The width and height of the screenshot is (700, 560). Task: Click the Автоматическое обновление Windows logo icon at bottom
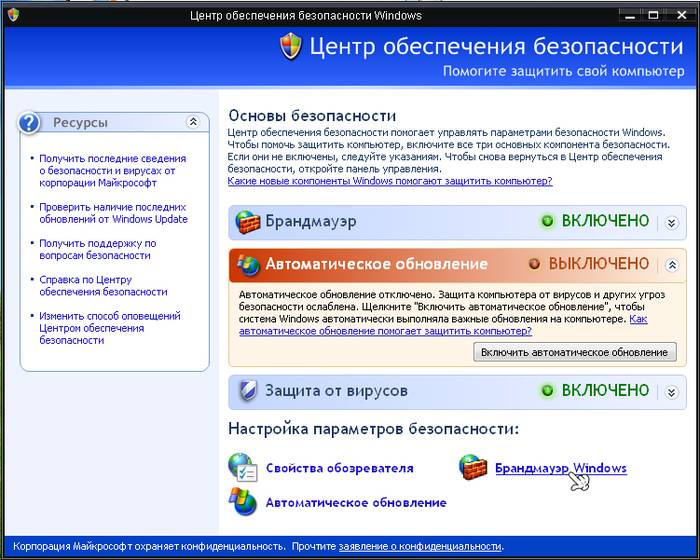[x=243, y=502]
